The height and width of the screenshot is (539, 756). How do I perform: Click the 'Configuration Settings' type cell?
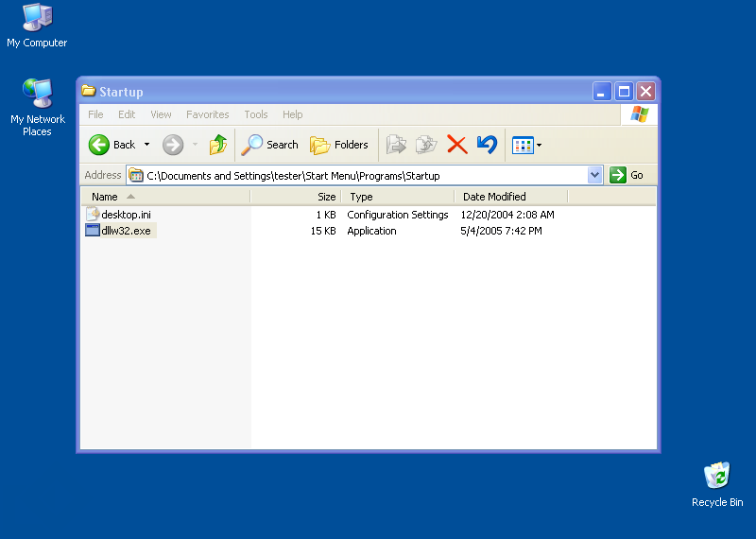(x=398, y=215)
